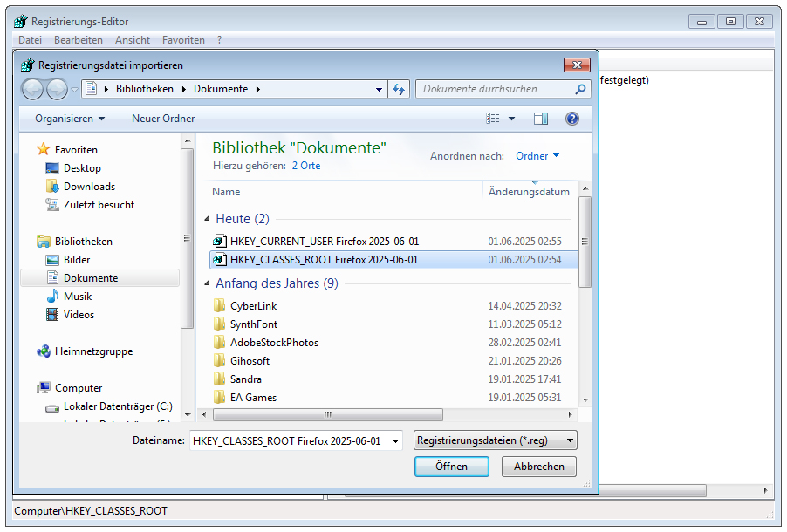Open the Favoriten menu in menu bar

(x=183, y=40)
